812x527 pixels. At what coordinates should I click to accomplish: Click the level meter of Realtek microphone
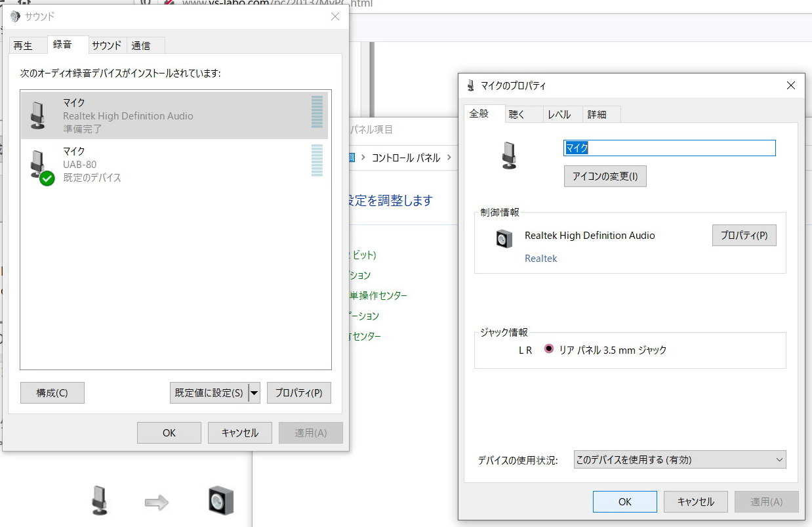(x=317, y=112)
